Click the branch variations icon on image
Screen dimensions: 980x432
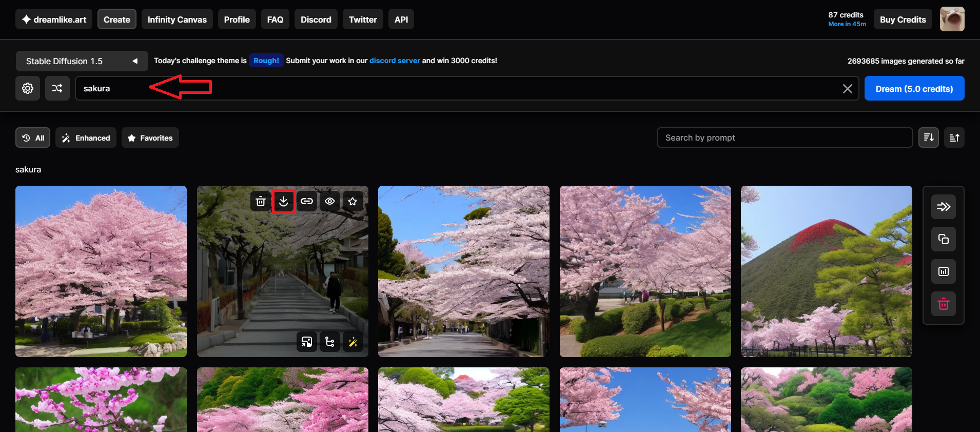click(330, 342)
